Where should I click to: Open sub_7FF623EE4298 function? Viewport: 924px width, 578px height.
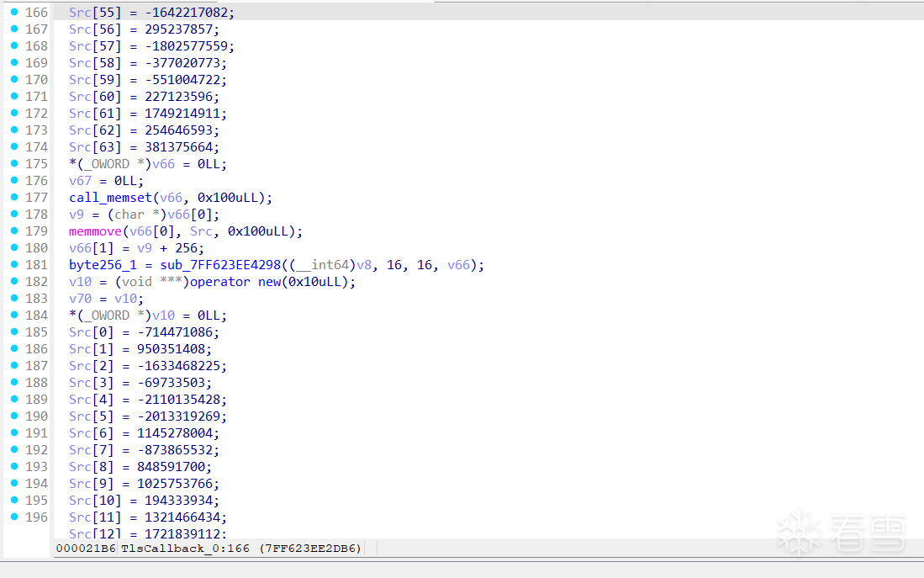[220, 265]
